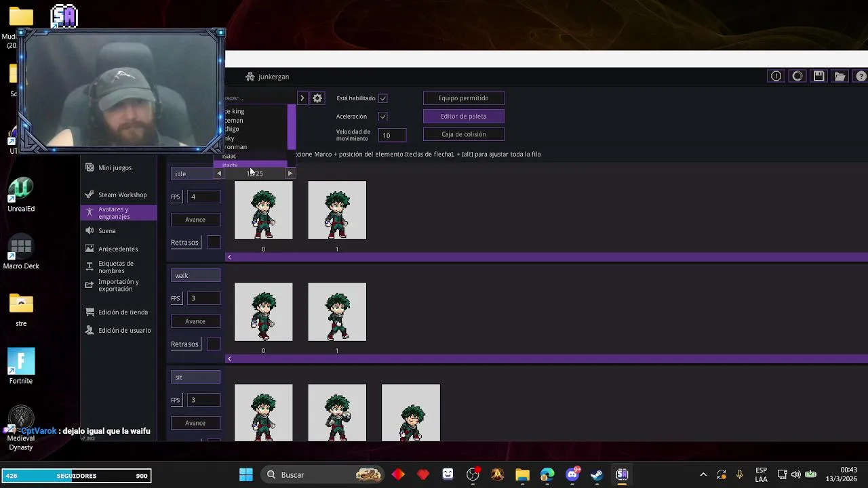Toggle the Retrasos checkbox in idle row
This screenshot has width=868, height=488.
pyautogui.click(x=213, y=242)
